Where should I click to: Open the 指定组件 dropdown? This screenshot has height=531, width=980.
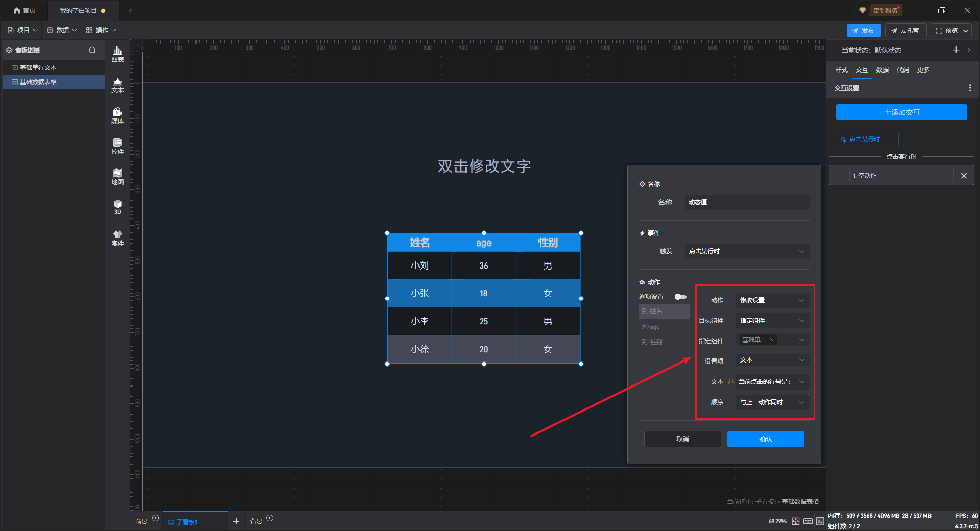click(x=772, y=340)
